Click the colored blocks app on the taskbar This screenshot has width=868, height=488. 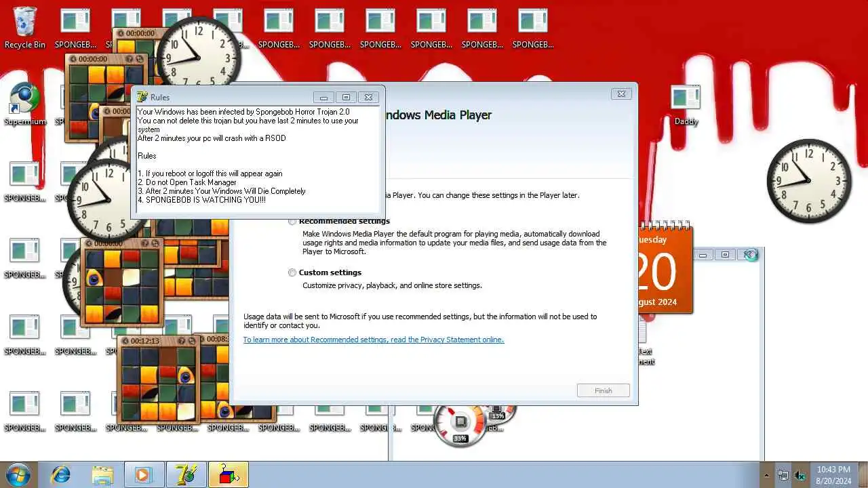coord(229,474)
